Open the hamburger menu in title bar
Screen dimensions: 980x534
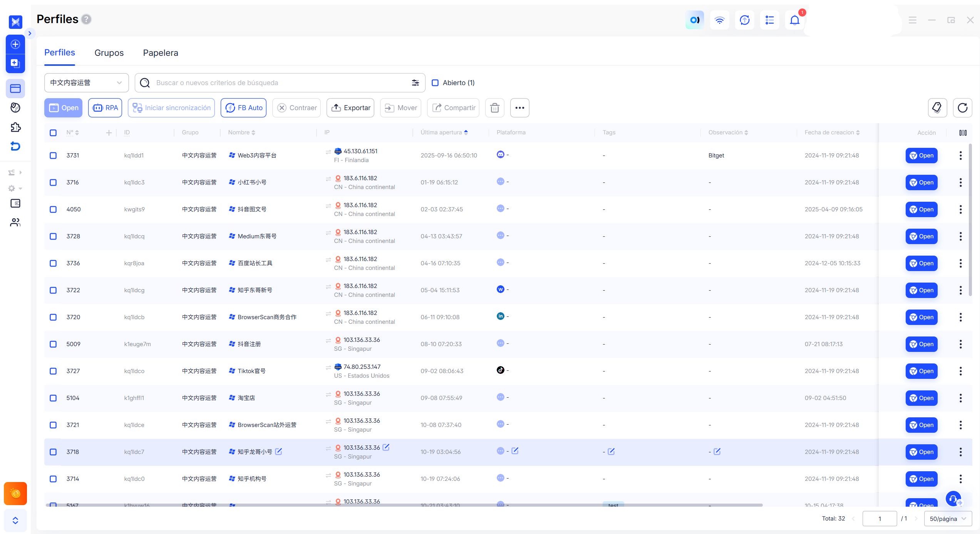pyautogui.click(x=913, y=20)
